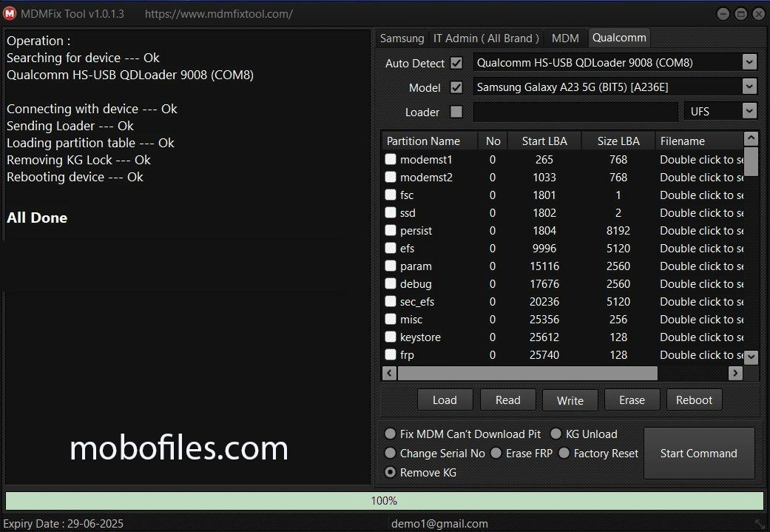The image size is (770, 532).
Task: Check the fsc partition checkbox
Action: coord(391,195)
